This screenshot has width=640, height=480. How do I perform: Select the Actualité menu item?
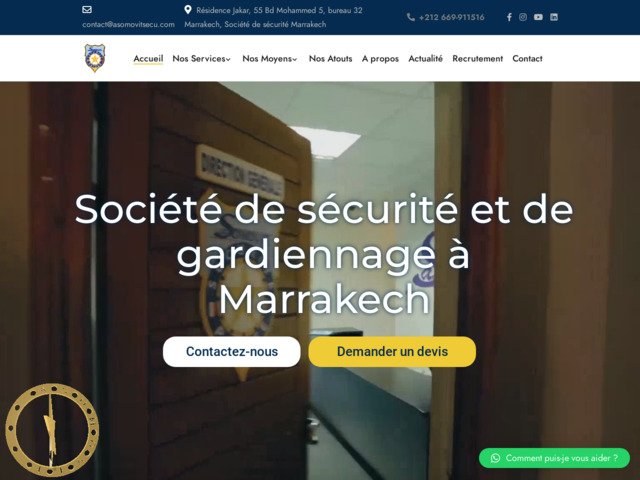tap(425, 59)
